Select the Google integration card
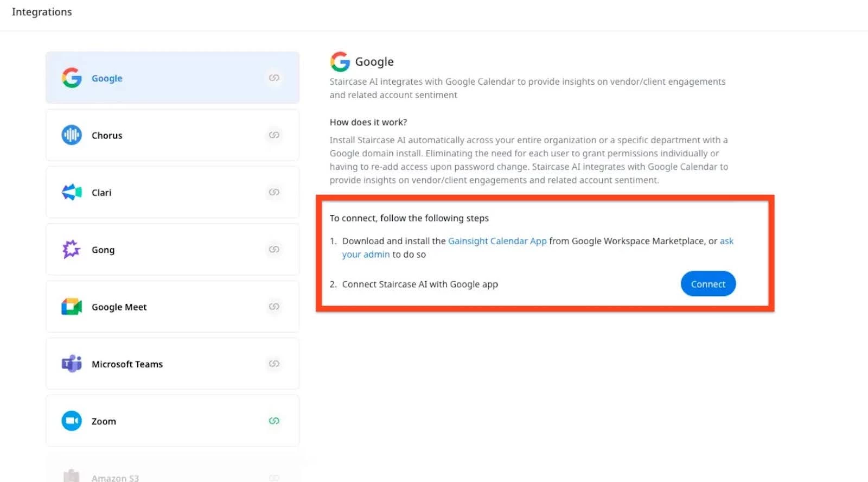 point(173,78)
